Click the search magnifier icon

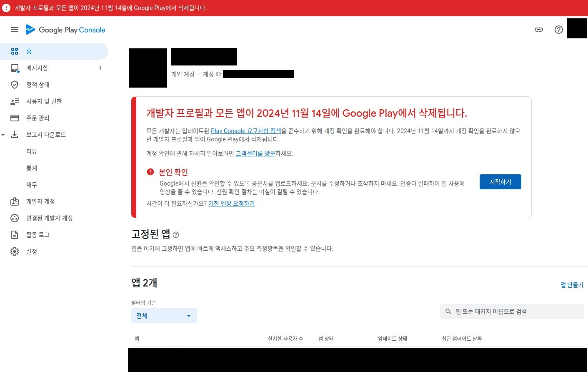448,312
